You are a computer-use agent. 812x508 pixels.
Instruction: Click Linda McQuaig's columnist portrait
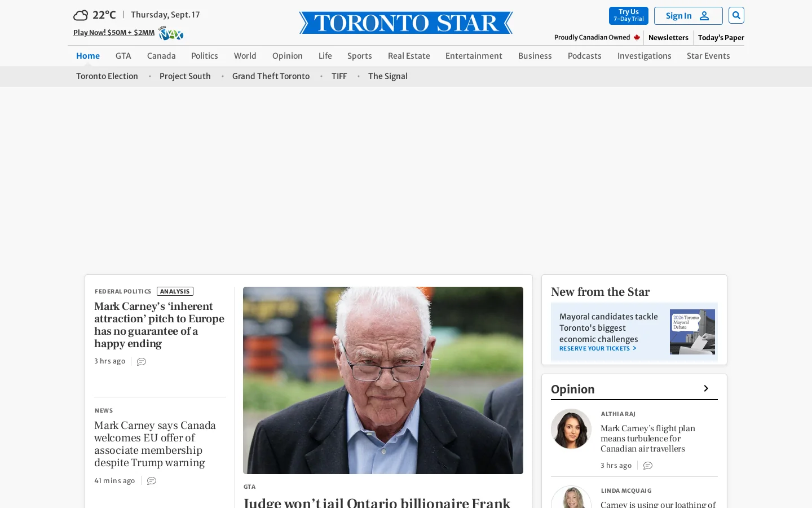click(x=571, y=497)
